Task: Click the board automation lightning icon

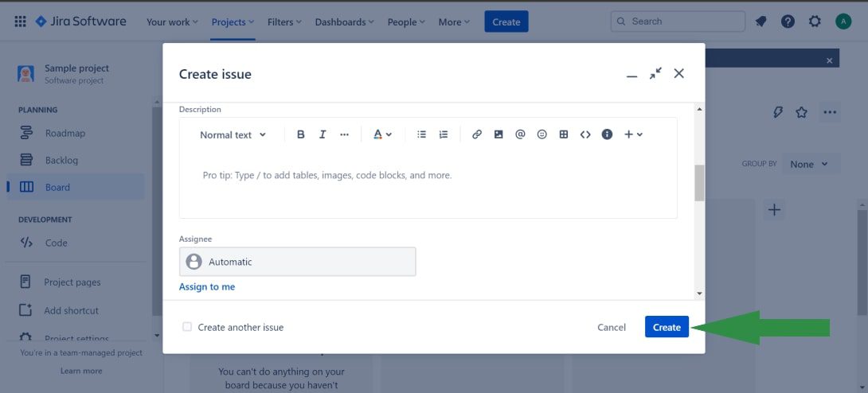Action: coord(778,112)
